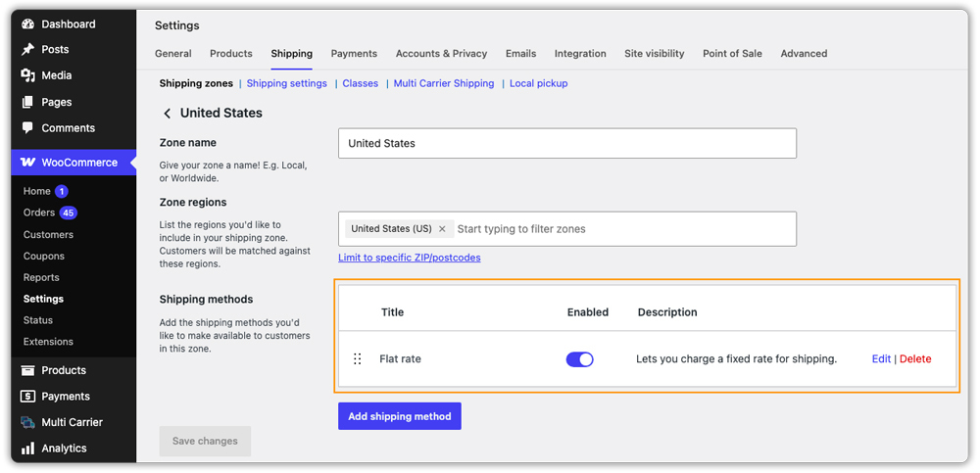Click the Pages icon in sidebar
980x473 pixels.
click(x=27, y=102)
